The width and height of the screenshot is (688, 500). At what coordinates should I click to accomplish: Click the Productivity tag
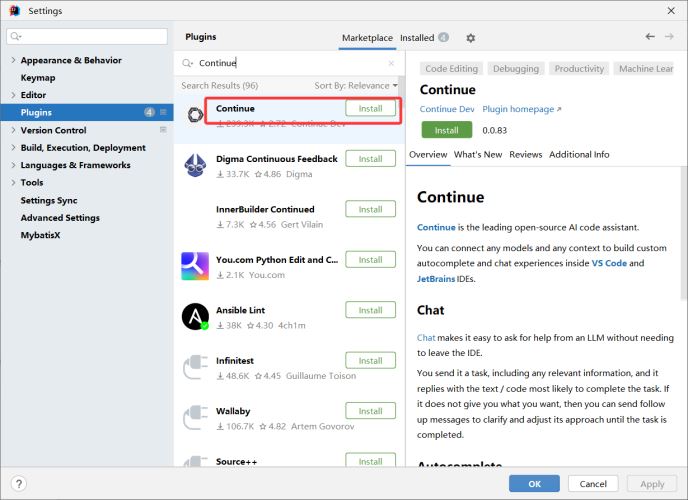pyautogui.click(x=579, y=69)
